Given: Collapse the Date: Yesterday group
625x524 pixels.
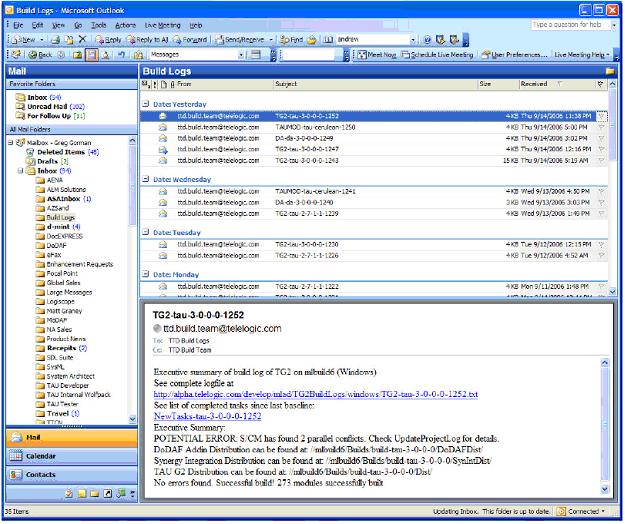Looking at the screenshot, I should pyautogui.click(x=146, y=104).
